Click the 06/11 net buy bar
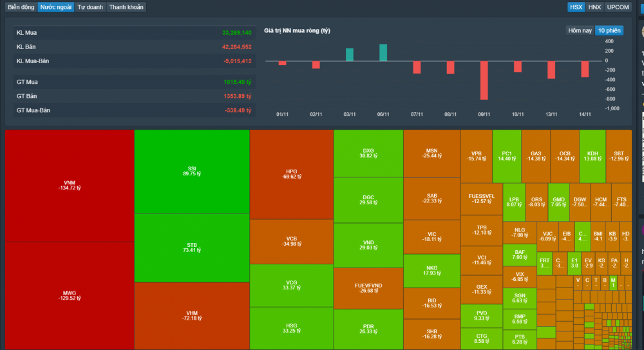The height and width of the screenshot is (350, 644). pos(383,53)
